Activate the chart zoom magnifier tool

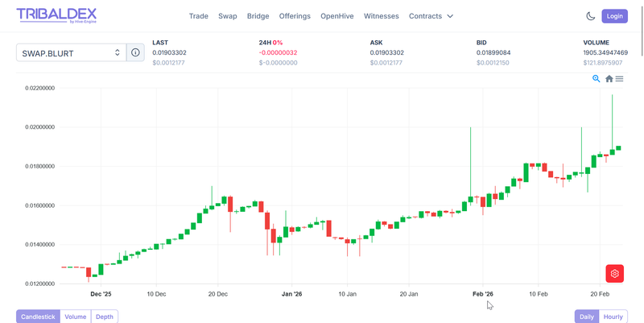coord(597,79)
